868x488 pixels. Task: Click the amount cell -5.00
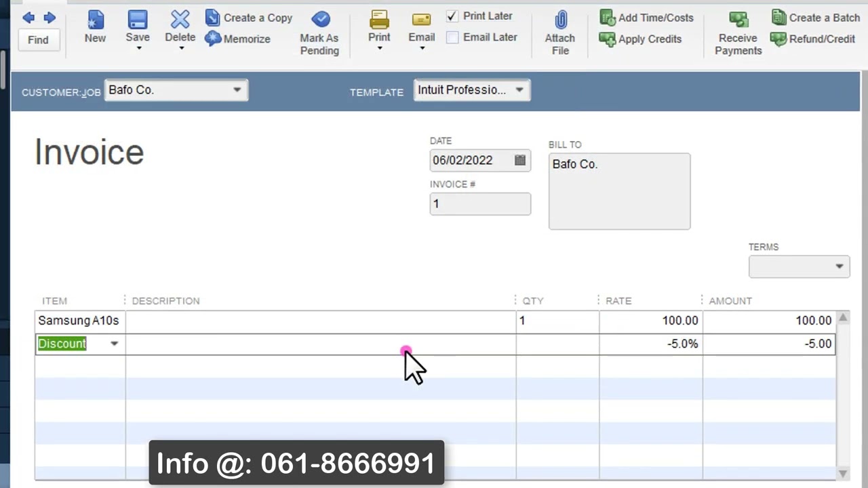click(x=769, y=344)
